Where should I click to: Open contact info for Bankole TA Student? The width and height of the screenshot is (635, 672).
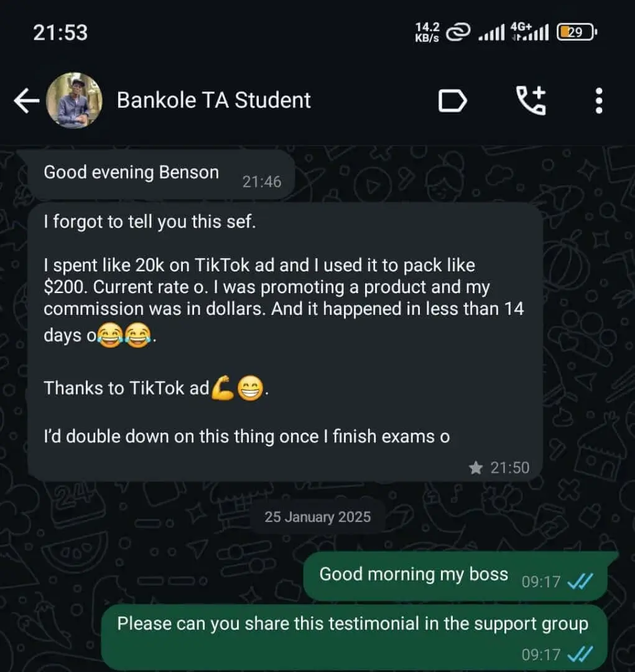[213, 100]
